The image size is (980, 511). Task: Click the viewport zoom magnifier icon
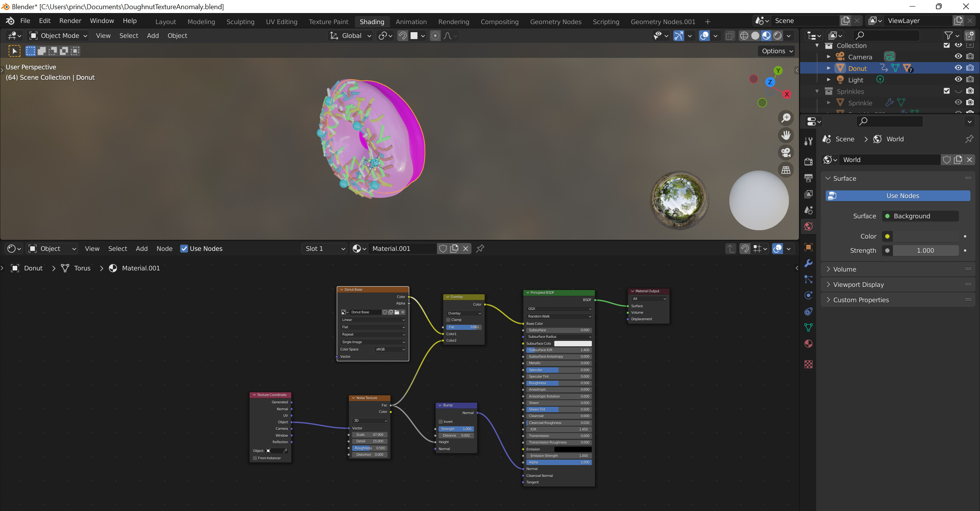pyautogui.click(x=786, y=118)
